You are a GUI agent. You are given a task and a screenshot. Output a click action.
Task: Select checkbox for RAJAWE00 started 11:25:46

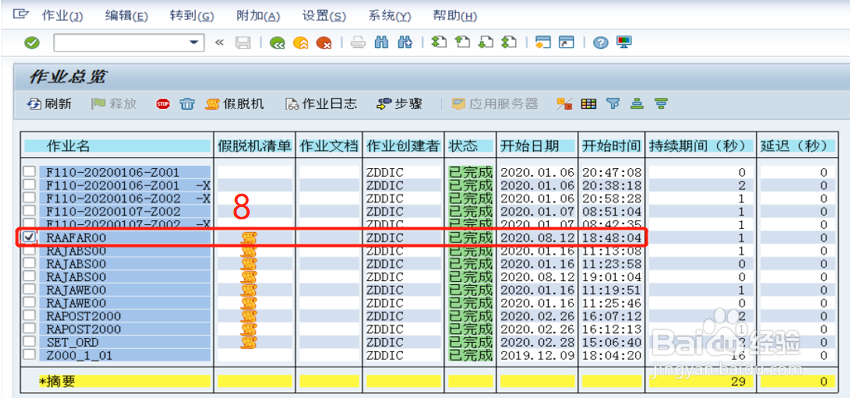tap(29, 302)
